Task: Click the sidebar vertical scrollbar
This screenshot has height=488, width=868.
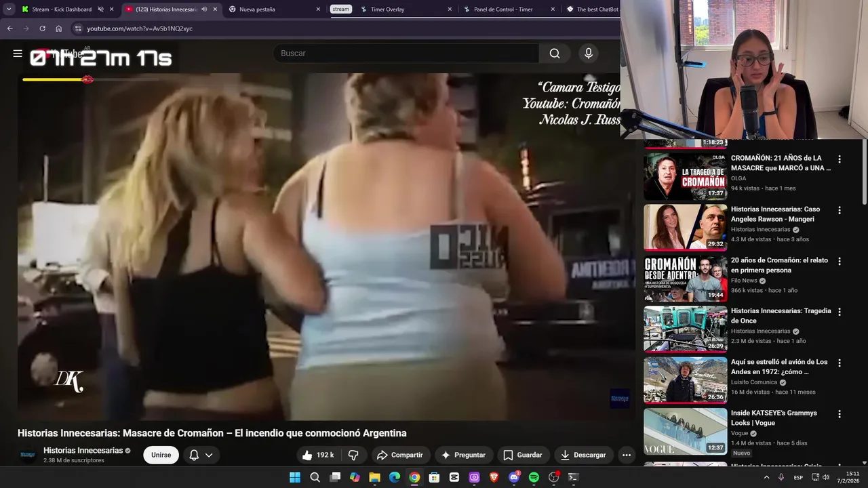Action: pos(864,171)
